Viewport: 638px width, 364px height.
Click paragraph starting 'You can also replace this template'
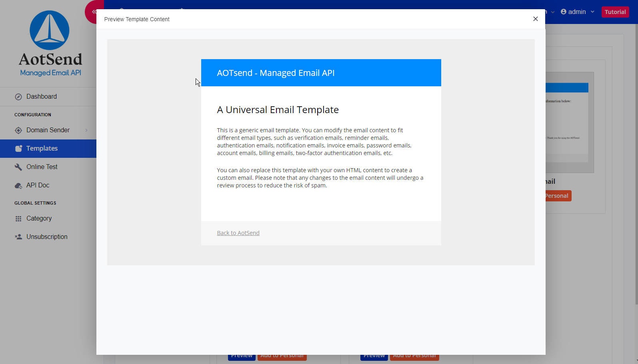click(x=320, y=178)
